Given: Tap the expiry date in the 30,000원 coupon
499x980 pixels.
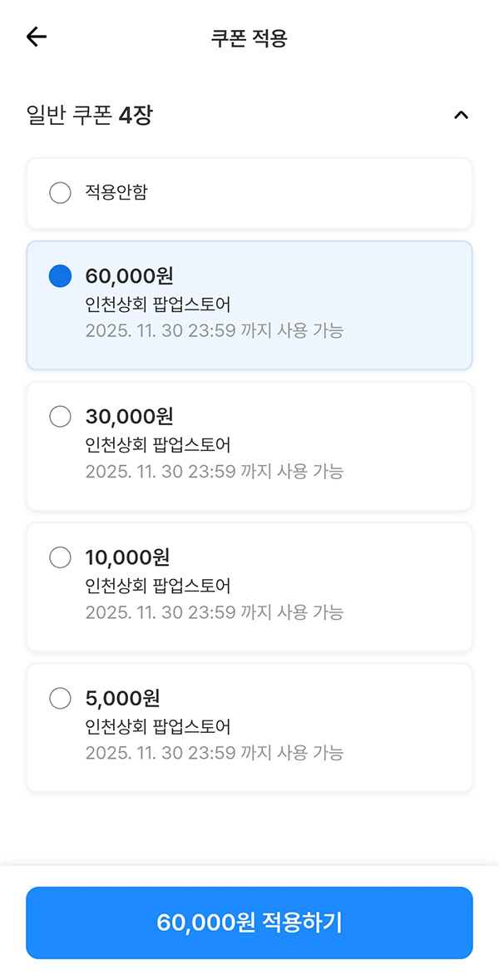Looking at the screenshot, I should (214, 472).
